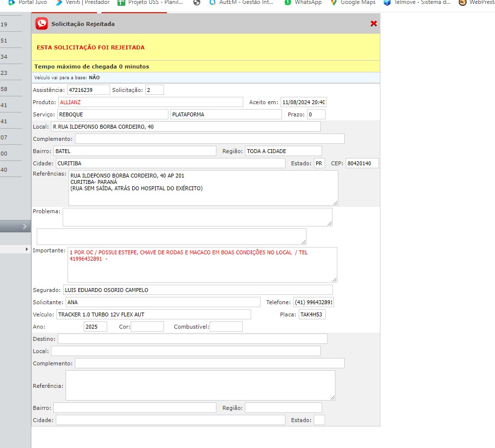Open the AutEM Gestão bookmark
495x448 pixels.
click(240, 2)
